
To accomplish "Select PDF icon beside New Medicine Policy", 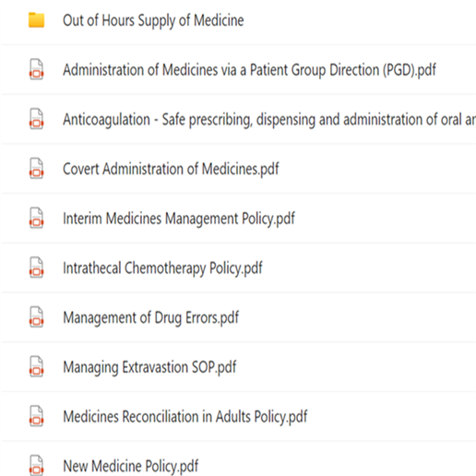I will 36,465.
